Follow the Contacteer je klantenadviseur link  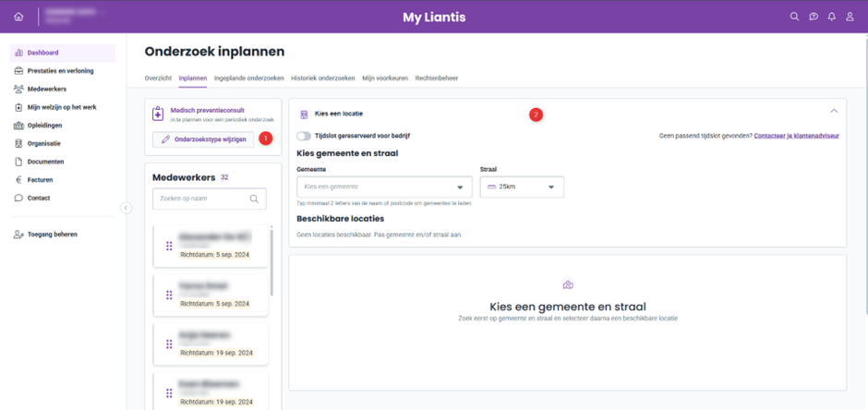797,135
